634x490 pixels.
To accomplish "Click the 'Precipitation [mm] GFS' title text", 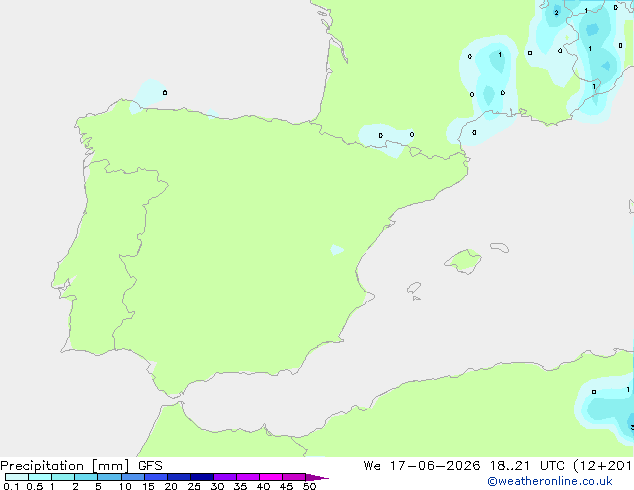I will 81,466.
